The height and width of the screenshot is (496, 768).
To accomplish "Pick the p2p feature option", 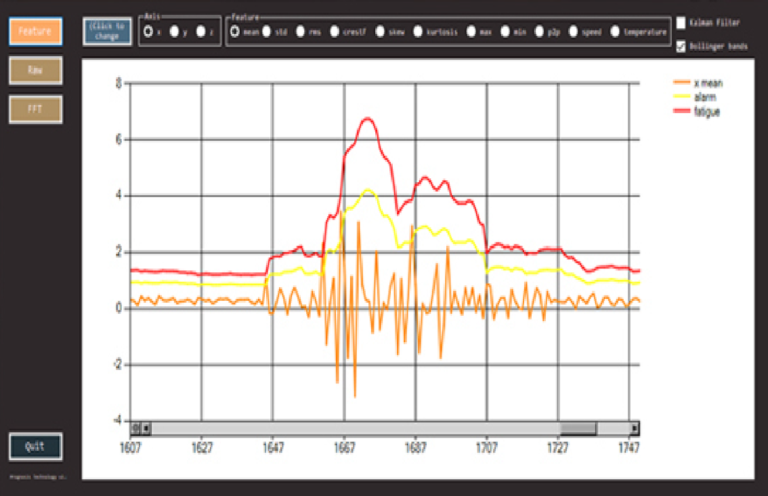I will coord(540,32).
